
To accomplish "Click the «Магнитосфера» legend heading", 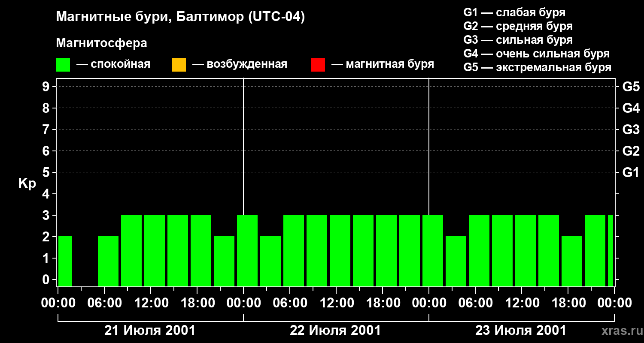I will (x=102, y=43).
